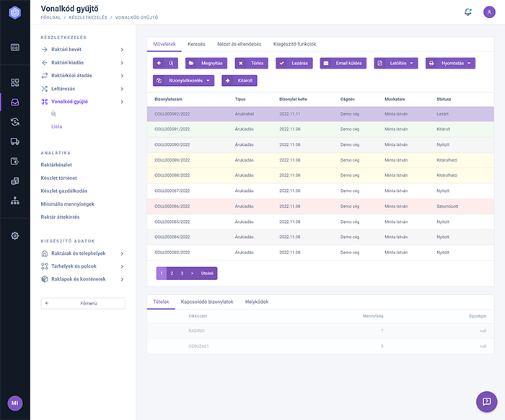This screenshot has height=420, width=505.
Task: Click the notification bell icon
Action: pos(468,12)
